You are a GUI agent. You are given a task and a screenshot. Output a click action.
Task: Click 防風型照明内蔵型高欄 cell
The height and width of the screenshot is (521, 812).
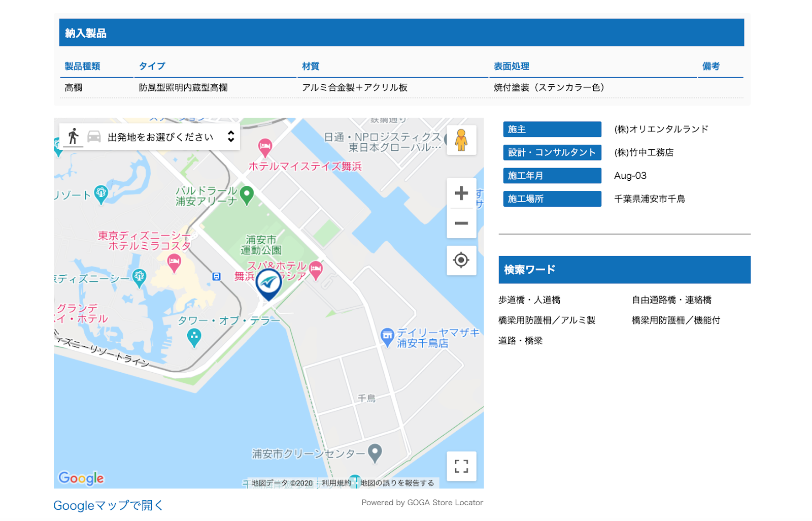(x=183, y=87)
